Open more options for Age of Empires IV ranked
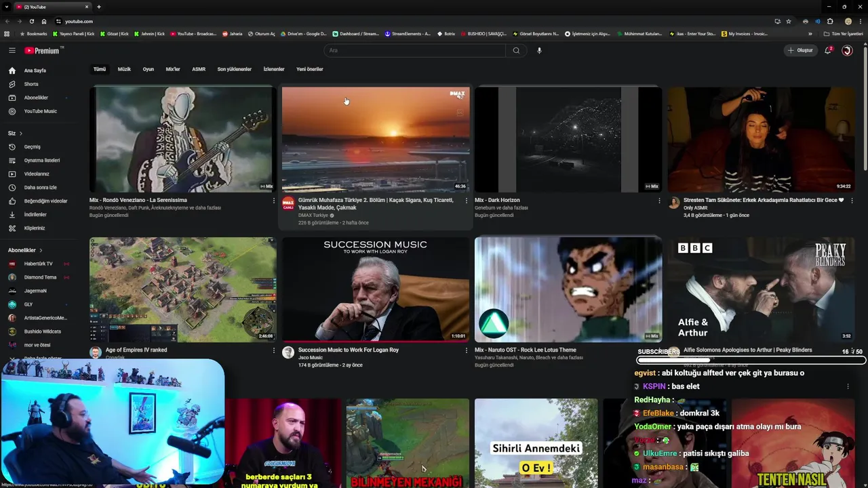868x488 pixels. click(x=274, y=350)
